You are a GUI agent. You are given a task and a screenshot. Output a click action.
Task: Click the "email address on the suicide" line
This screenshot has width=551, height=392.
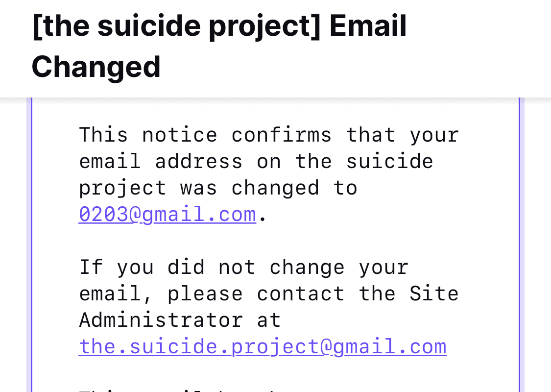click(256, 161)
